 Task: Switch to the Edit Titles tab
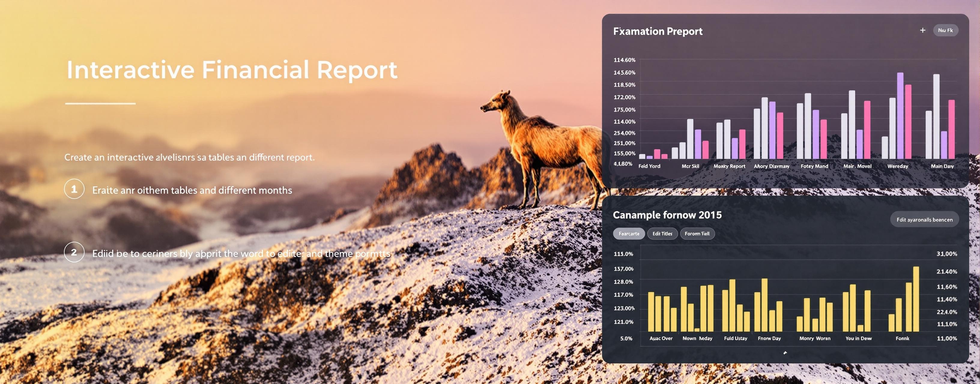point(662,233)
